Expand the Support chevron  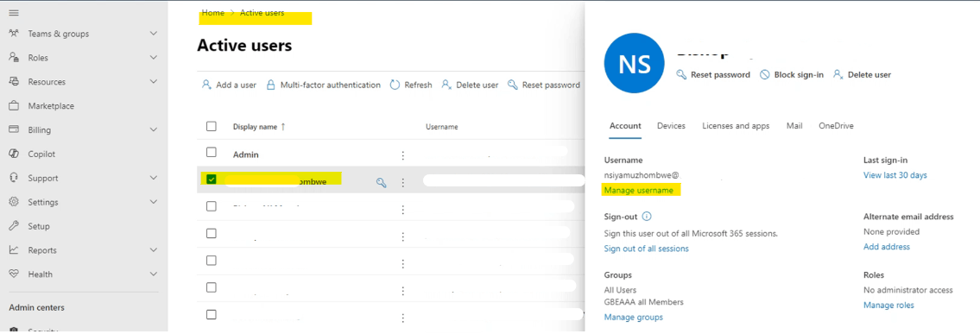tap(153, 178)
